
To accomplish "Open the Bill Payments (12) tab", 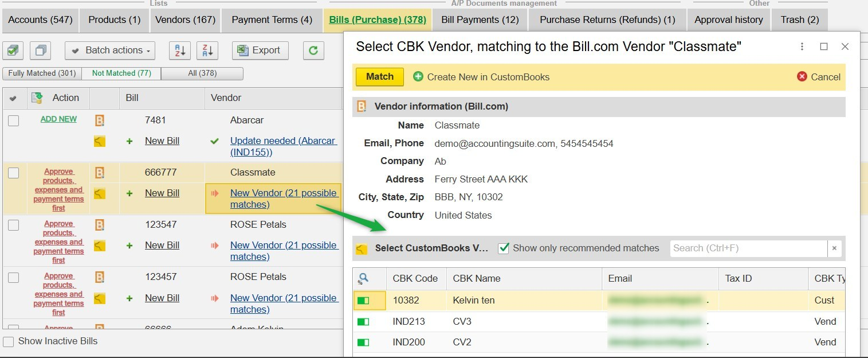I will [x=480, y=20].
